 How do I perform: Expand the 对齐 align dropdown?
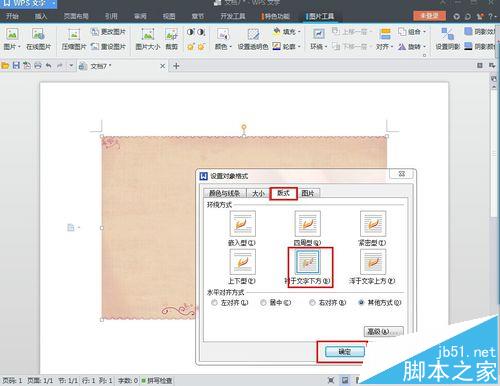(385, 39)
